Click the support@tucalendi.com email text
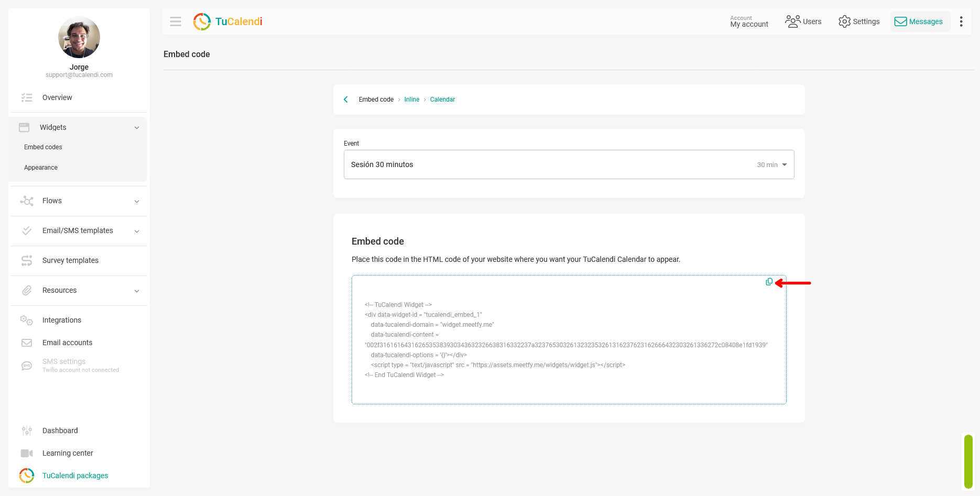The height and width of the screenshot is (496, 980). [79, 75]
